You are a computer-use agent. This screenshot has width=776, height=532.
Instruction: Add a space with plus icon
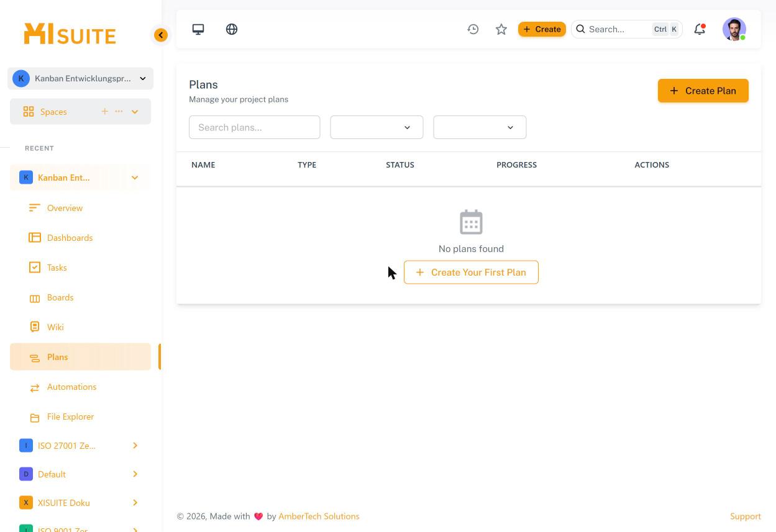(104, 112)
